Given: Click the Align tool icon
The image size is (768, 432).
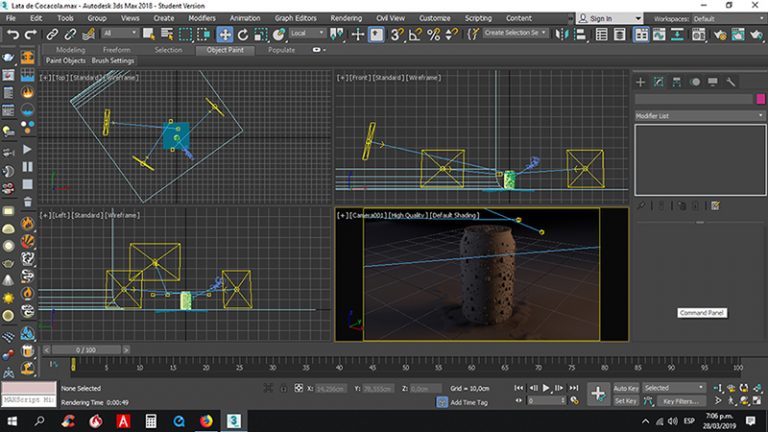Looking at the screenshot, I should [579, 34].
